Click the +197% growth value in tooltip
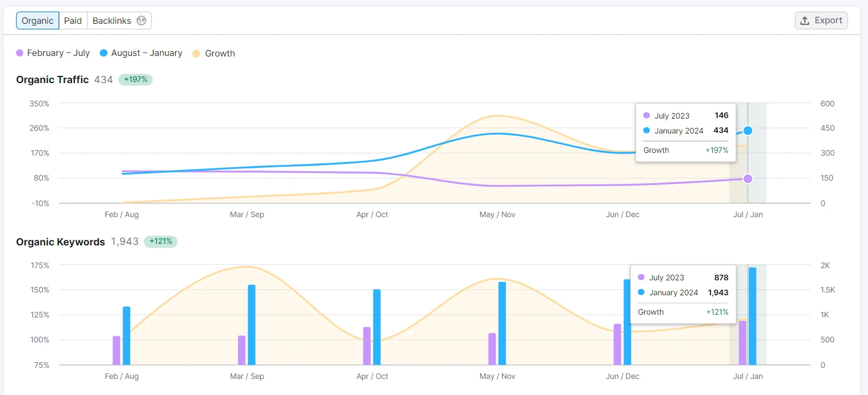Image resolution: width=868 pixels, height=395 pixels. [x=717, y=150]
